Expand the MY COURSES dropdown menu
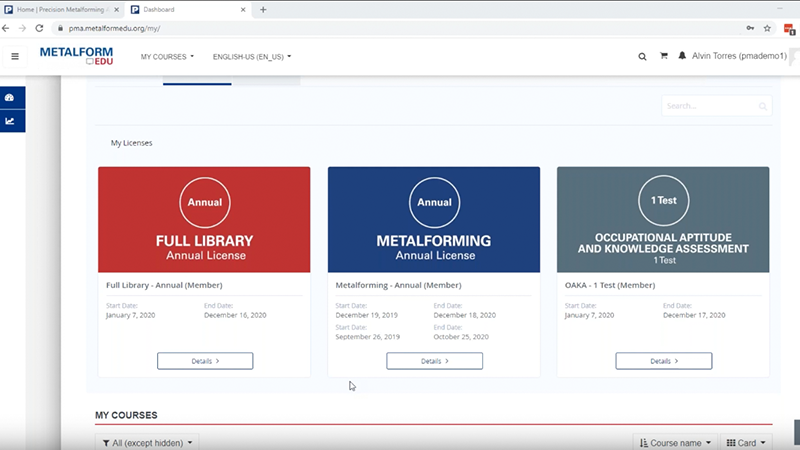This screenshot has height=450, width=800. point(167,57)
